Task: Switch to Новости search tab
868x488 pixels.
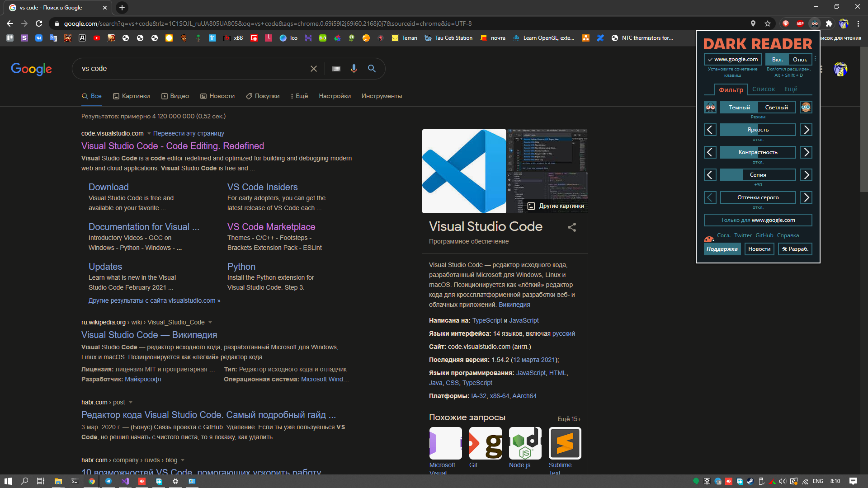Action: 217,96
